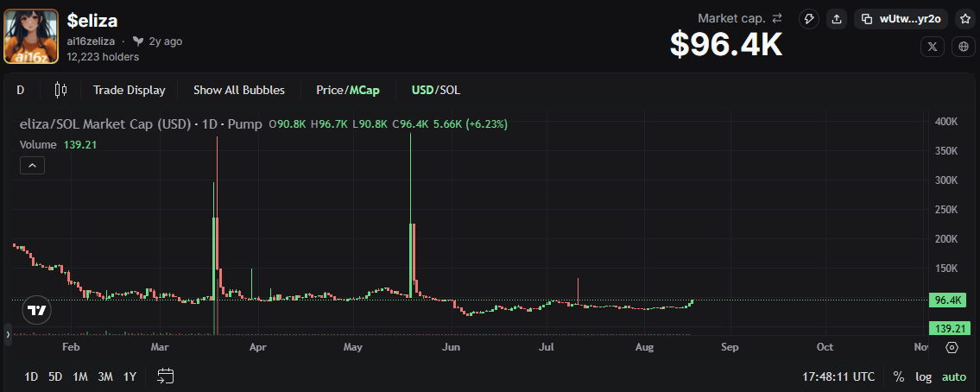Select USD denomination
The image size is (980, 392).
point(422,90)
